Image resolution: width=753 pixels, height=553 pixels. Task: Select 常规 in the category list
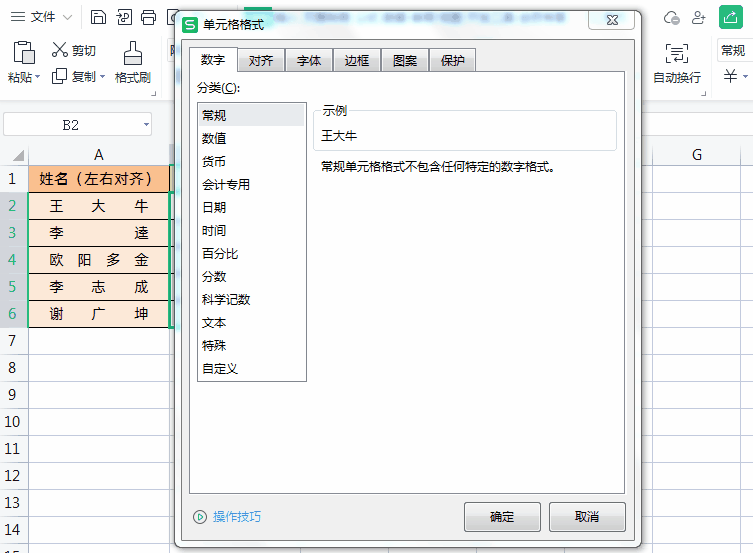(251, 115)
